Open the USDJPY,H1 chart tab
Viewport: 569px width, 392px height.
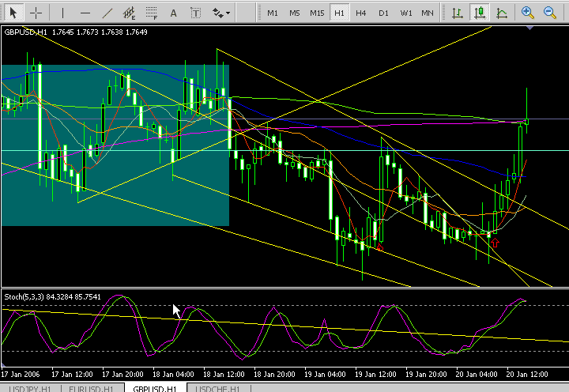[x=30, y=389]
